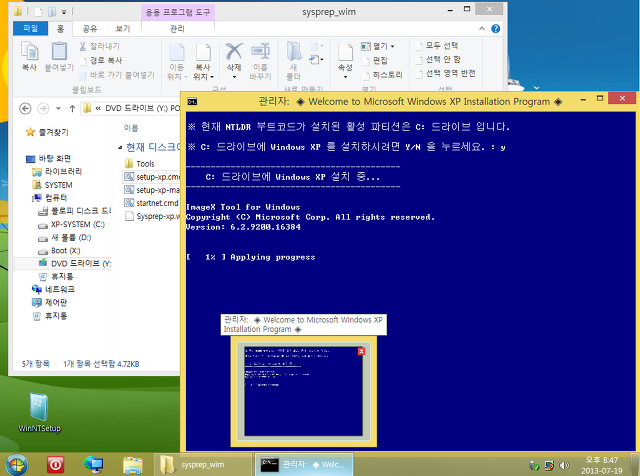Select XP-SYSTEM (C:) drive
640x476 pixels.
tap(71, 224)
